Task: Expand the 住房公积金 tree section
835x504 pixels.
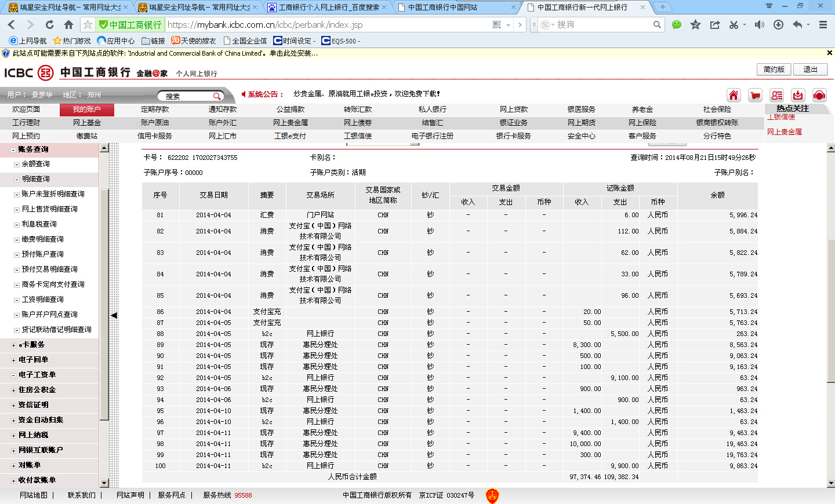Action: [x=13, y=390]
